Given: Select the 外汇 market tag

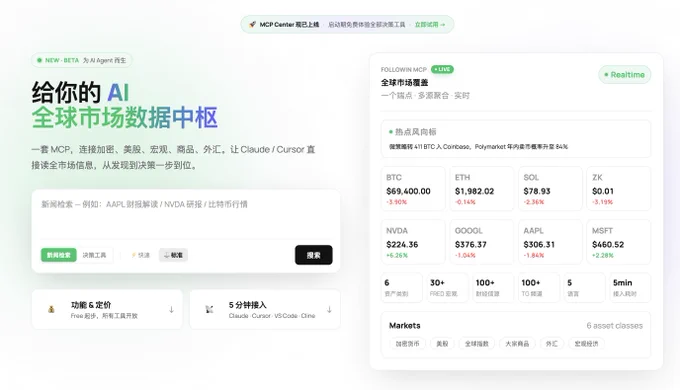Looking at the screenshot, I should pyautogui.click(x=552, y=344).
